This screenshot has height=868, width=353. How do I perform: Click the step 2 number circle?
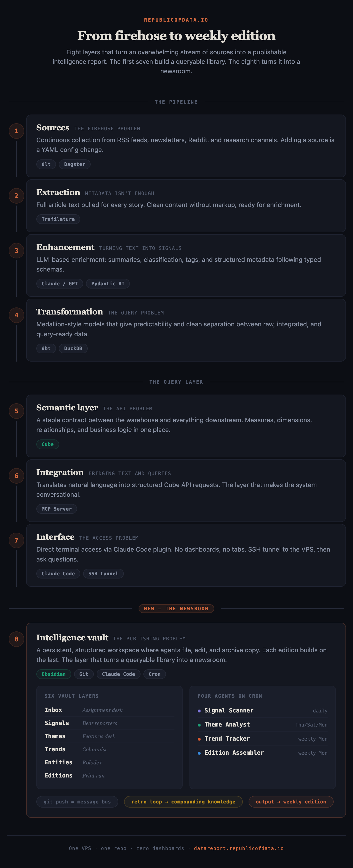pos(16,196)
